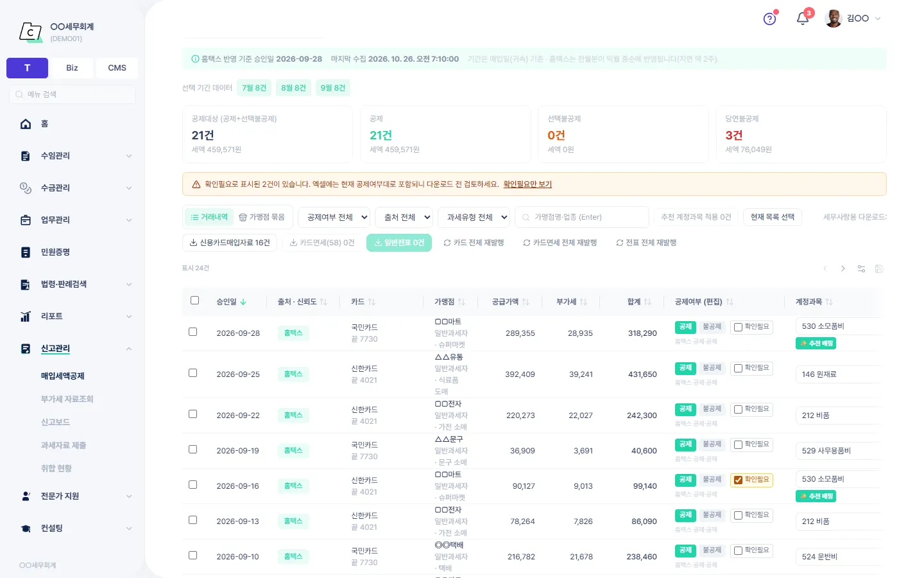Check 확인필요 for the 2026-09-19 row
Image resolution: width=924 pixels, height=578 pixels.
pos(738,445)
